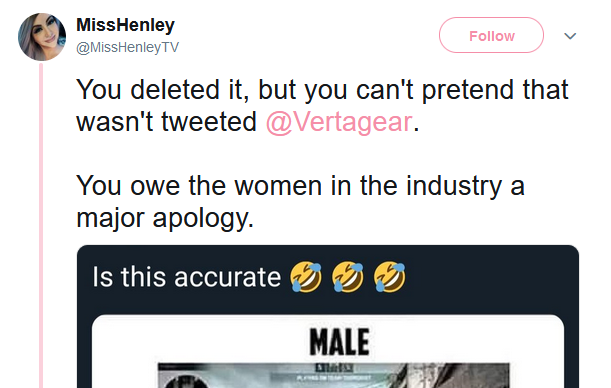
Task: Open the embedded image with MALE heading
Action: [328, 351]
